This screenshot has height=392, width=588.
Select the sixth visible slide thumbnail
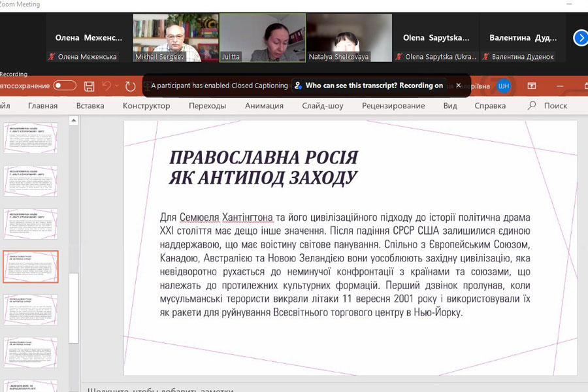click(31, 353)
